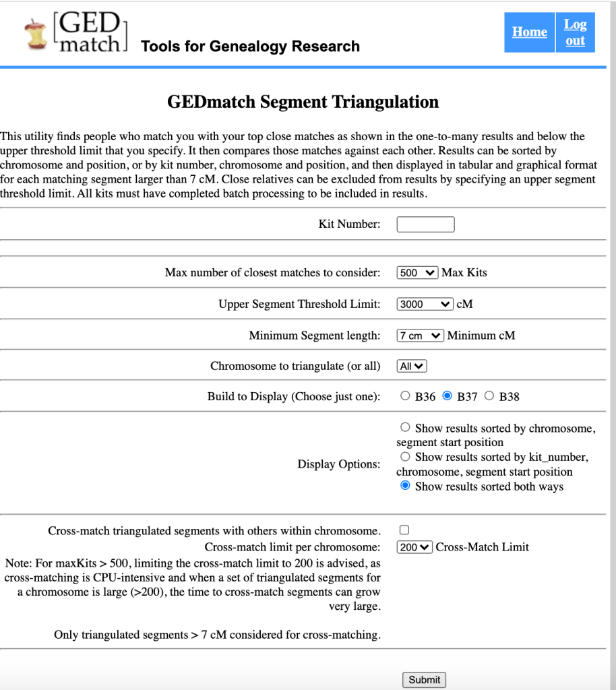The height and width of the screenshot is (690, 616).
Task: Click the GEDmatch Segment Triangulation heading
Action: click(x=303, y=102)
